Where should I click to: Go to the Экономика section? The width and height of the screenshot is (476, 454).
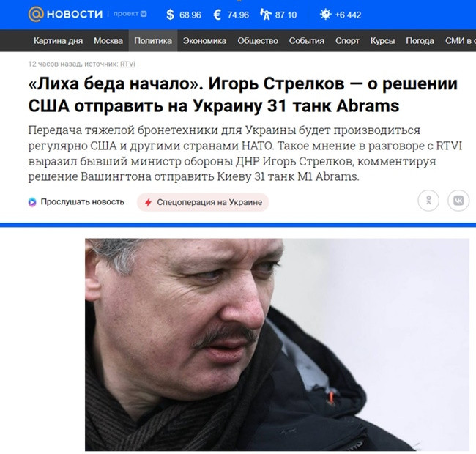[204, 41]
